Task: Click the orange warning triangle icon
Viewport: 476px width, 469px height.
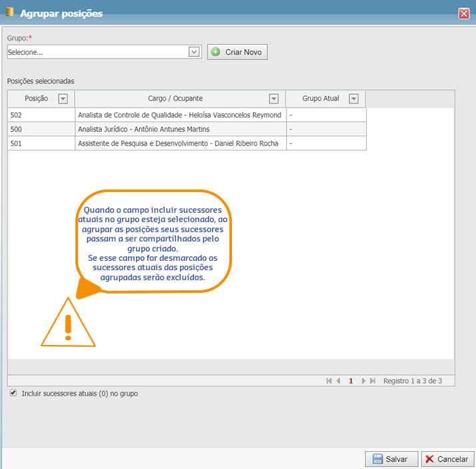Action: tap(67, 324)
